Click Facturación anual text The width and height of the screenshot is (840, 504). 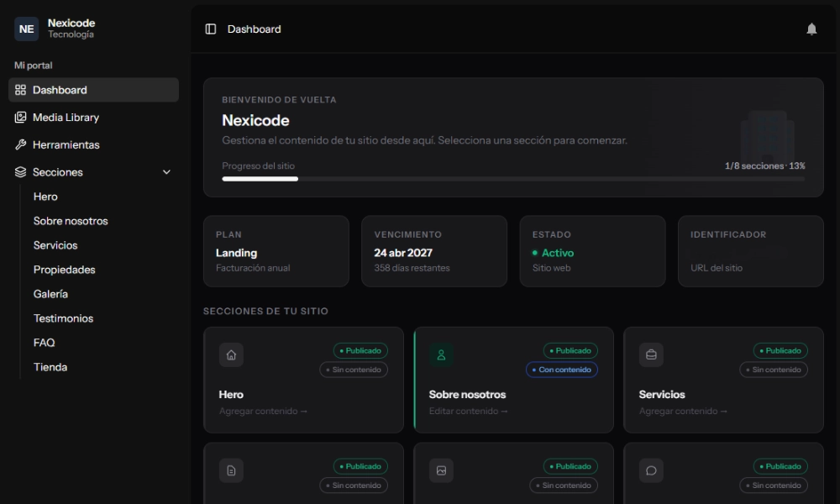[253, 268]
